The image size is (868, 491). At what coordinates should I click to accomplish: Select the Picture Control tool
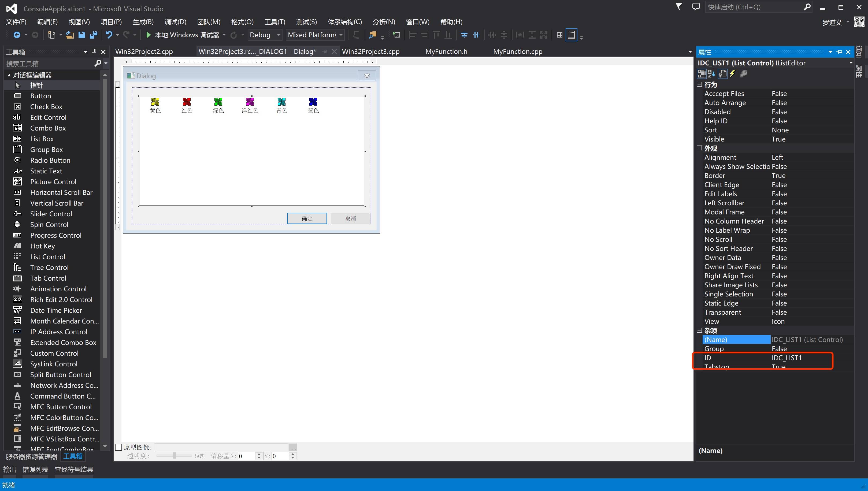coord(53,182)
